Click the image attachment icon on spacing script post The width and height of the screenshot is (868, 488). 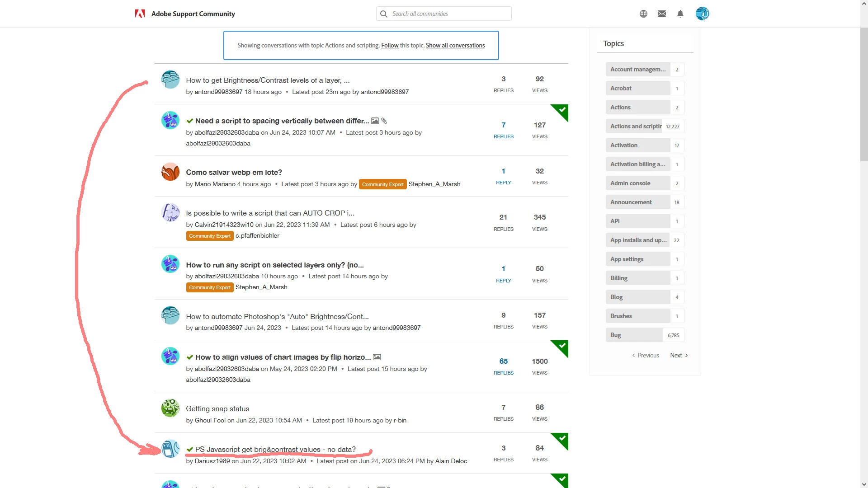point(375,121)
